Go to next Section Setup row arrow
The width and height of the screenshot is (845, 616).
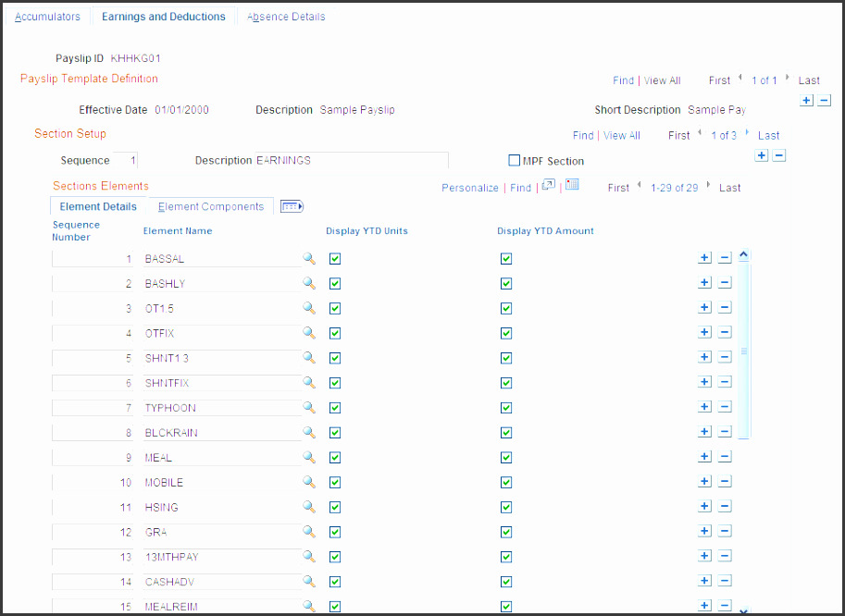point(747,134)
